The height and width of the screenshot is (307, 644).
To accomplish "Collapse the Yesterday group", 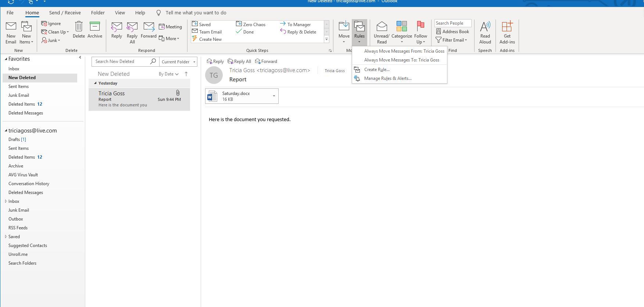I will 95,83.
